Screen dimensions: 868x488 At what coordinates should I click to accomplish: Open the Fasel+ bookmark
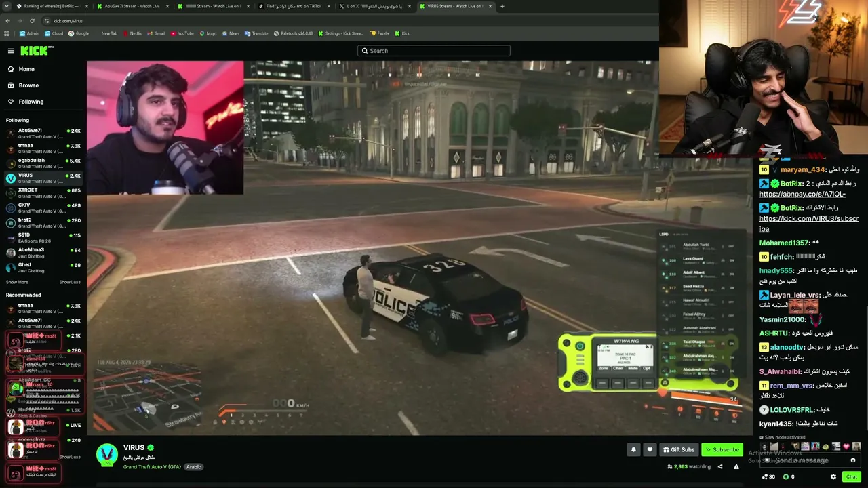380,33
